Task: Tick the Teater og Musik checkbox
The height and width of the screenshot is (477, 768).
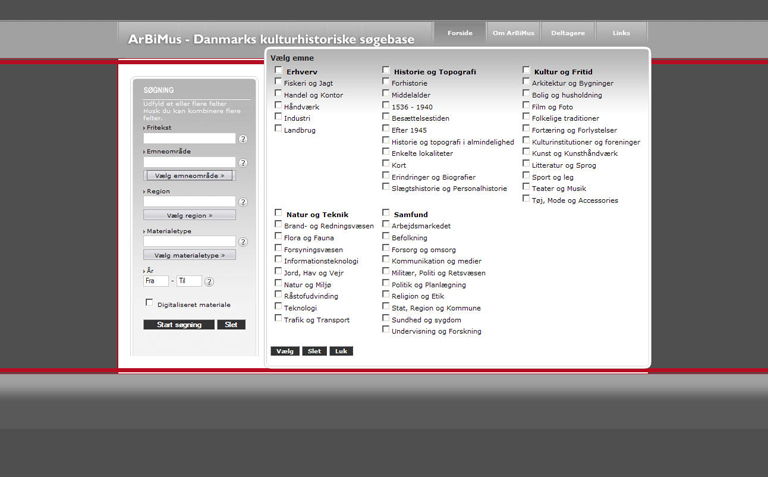Action: [x=526, y=187]
